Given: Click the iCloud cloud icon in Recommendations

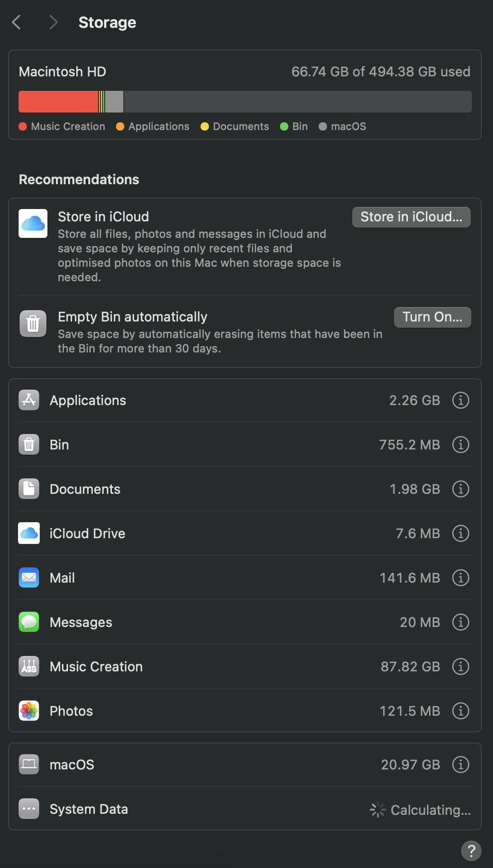Looking at the screenshot, I should tap(33, 223).
